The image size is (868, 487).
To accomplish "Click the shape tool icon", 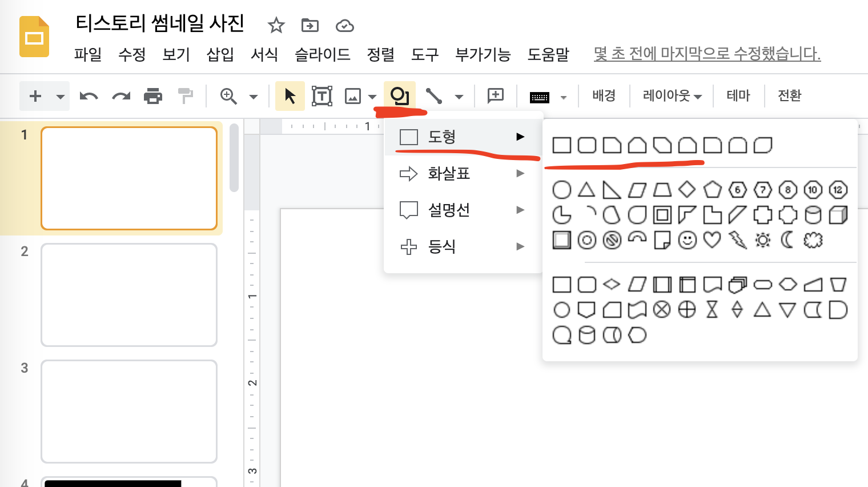I will [x=400, y=95].
